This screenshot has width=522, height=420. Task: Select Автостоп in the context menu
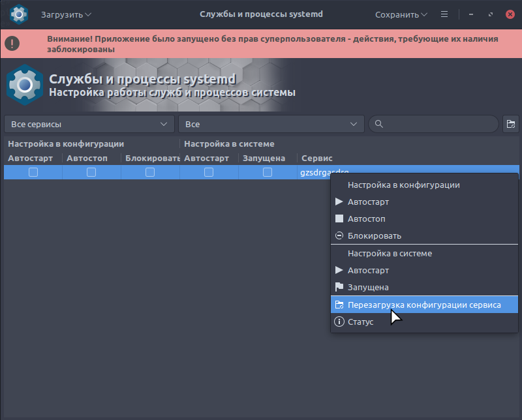click(x=425, y=218)
